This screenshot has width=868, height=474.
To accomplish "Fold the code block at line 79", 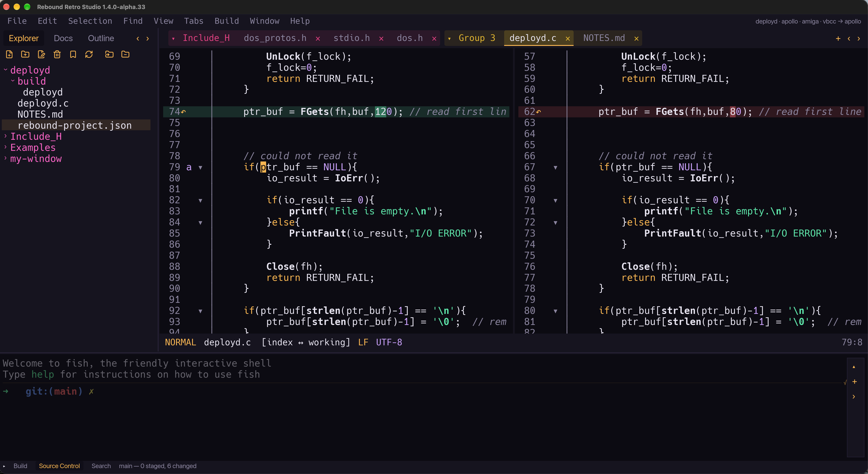I will coord(200,167).
